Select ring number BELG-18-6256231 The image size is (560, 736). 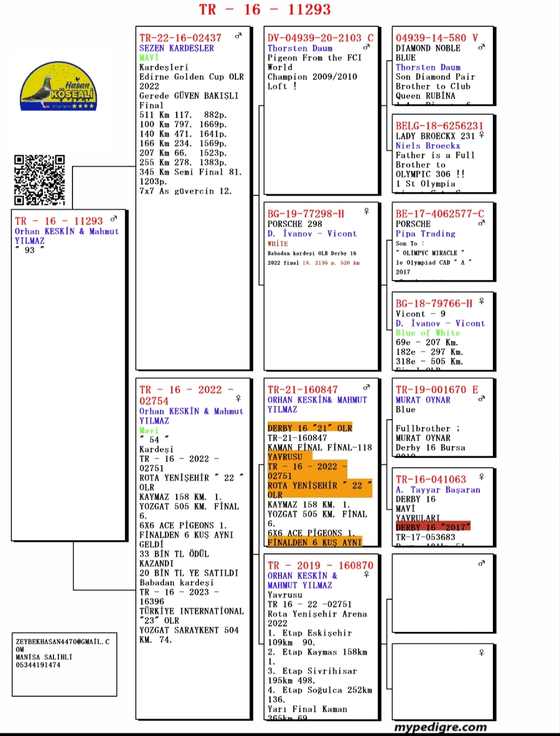(x=439, y=125)
